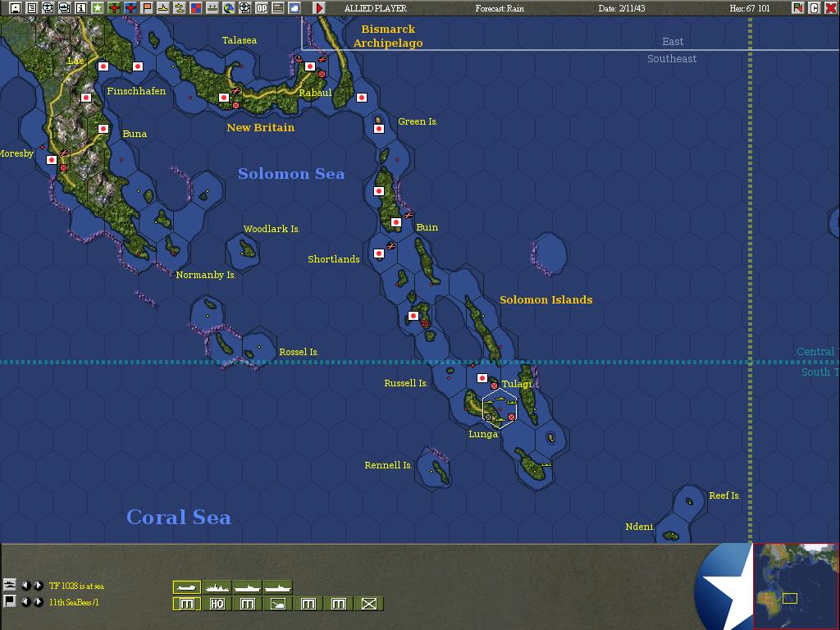This screenshot has height=630, width=840.
Task: Click the highlighted Lunga hex
Action: point(500,409)
